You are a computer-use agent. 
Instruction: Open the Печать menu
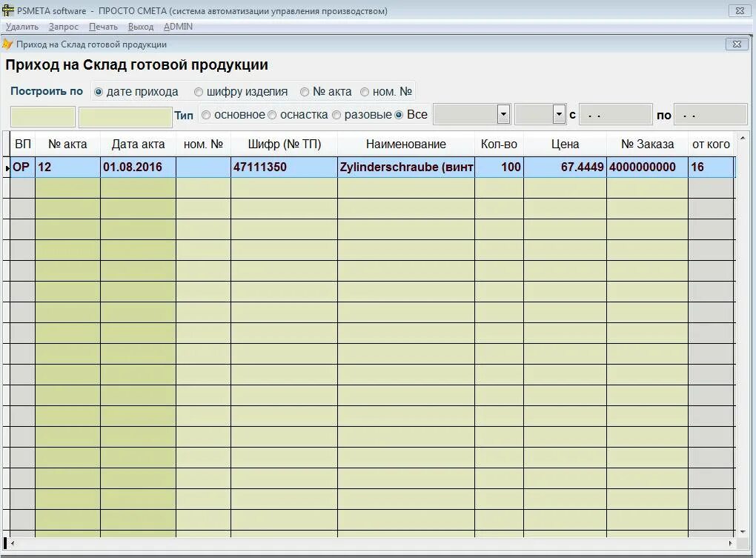click(x=103, y=27)
